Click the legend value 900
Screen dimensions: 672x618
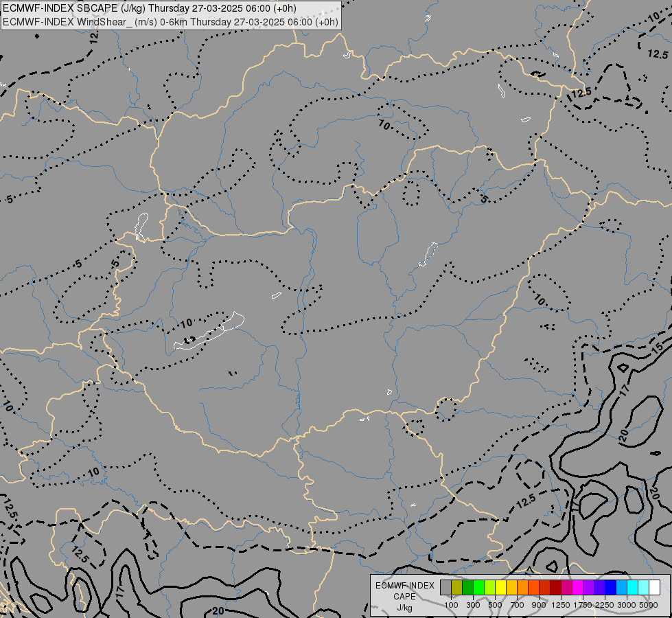(539, 605)
